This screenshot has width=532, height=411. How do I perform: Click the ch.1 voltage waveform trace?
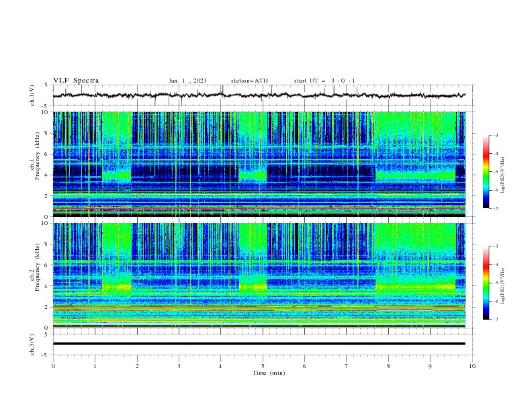coord(259,95)
